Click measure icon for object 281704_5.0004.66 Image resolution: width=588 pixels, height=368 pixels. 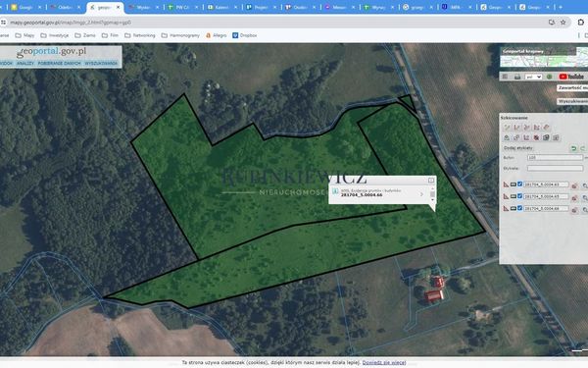(x=506, y=208)
